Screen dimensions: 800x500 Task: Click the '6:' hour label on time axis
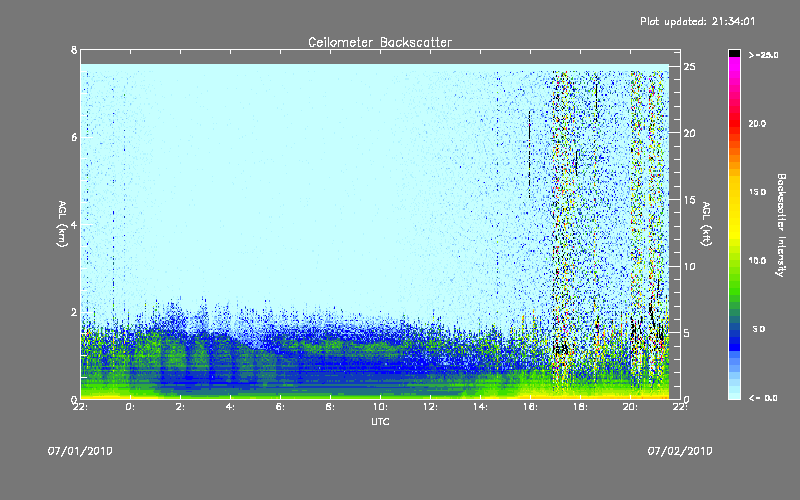click(280, 407)
